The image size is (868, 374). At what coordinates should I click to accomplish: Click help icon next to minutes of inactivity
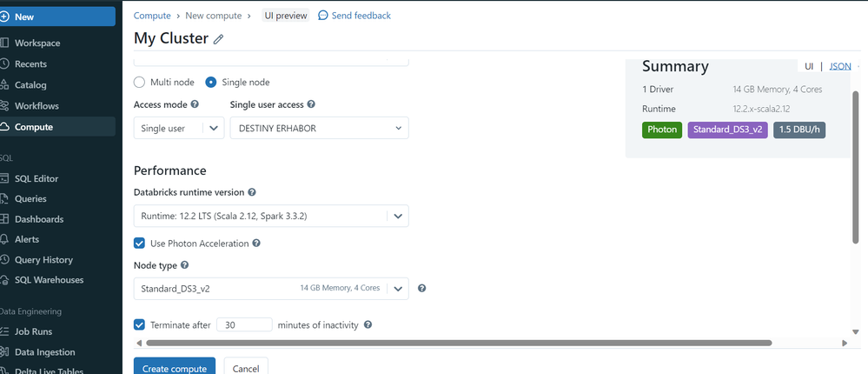pyautogui.click(x=368, y=324)
